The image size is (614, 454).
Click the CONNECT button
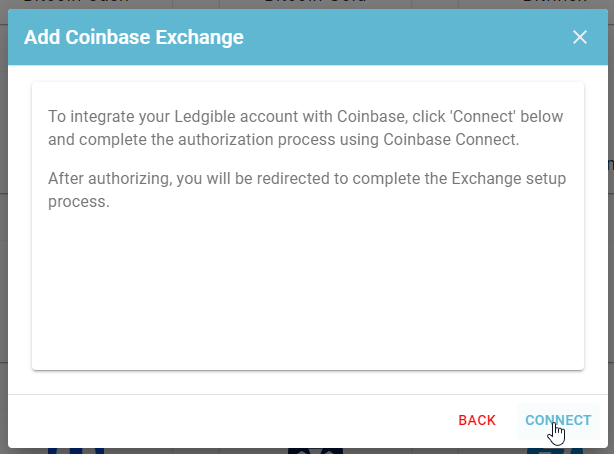pos(558,420)
